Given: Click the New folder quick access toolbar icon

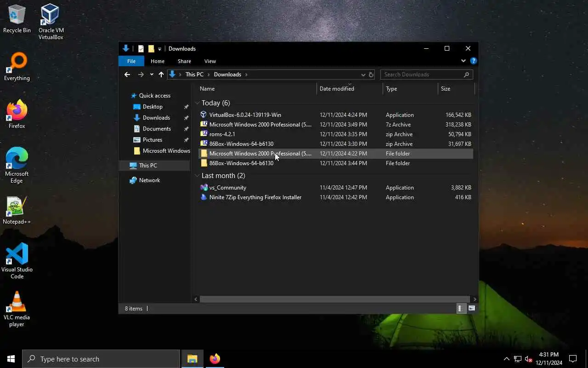Looking at the screenshot, I should point(151,49).
